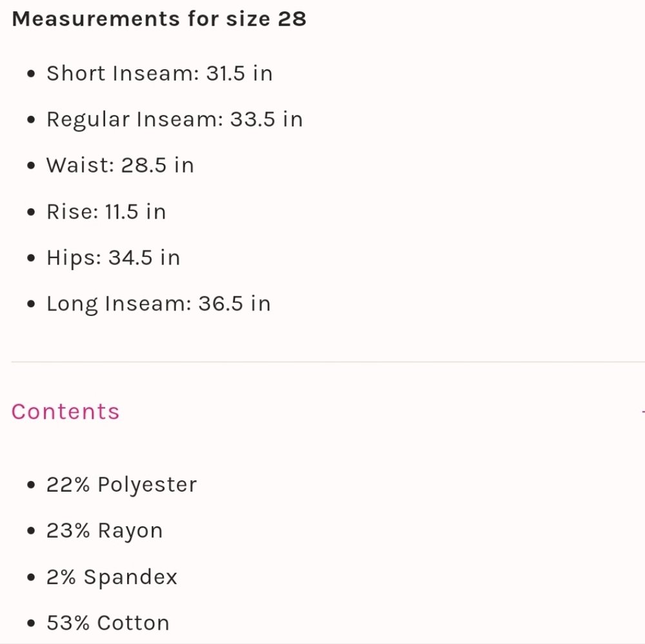Click the bullet beside Hips measurement
The height and width of the screenshot is (644, 645).
pyautogui.click(x=31, y=259)
